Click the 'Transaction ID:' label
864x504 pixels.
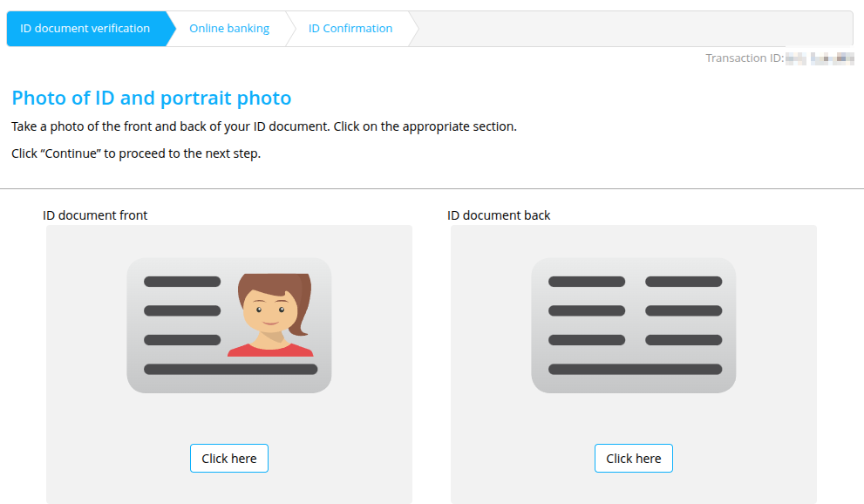[x=745, y=58]
